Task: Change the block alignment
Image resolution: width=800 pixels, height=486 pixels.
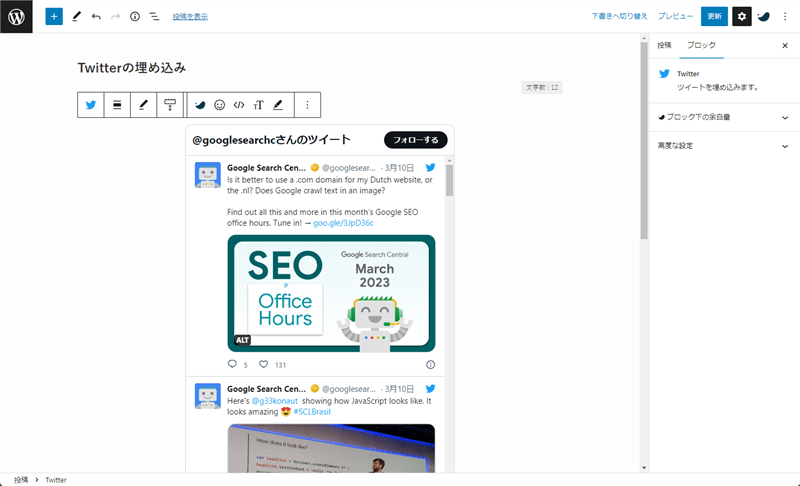Action: 117,105
